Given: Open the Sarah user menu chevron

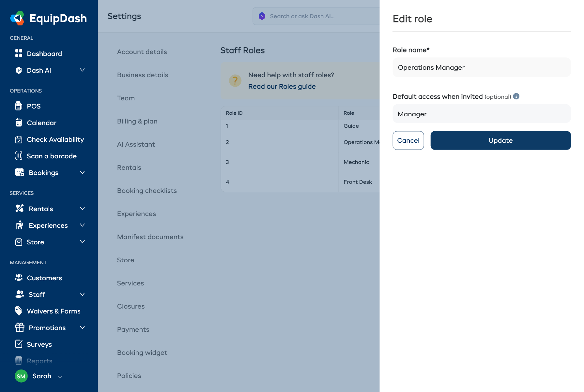Looking at the screenshot, I should click(x=60, y=377).
